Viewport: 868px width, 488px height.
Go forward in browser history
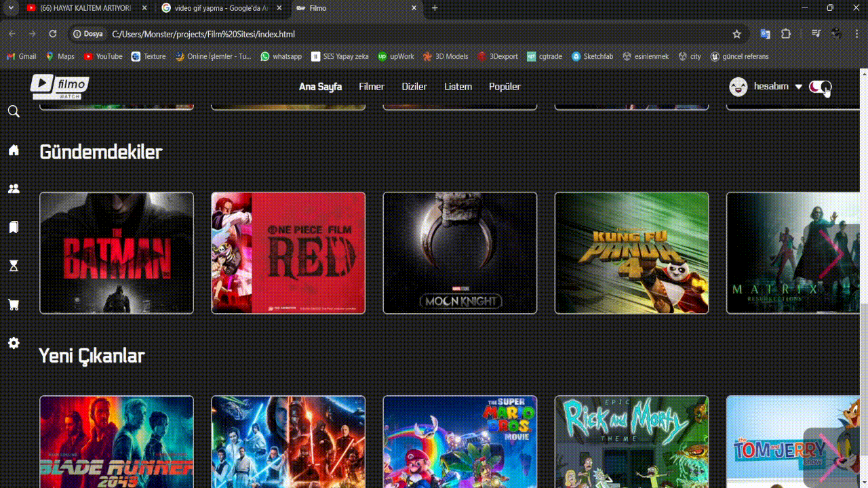[32, 34]
